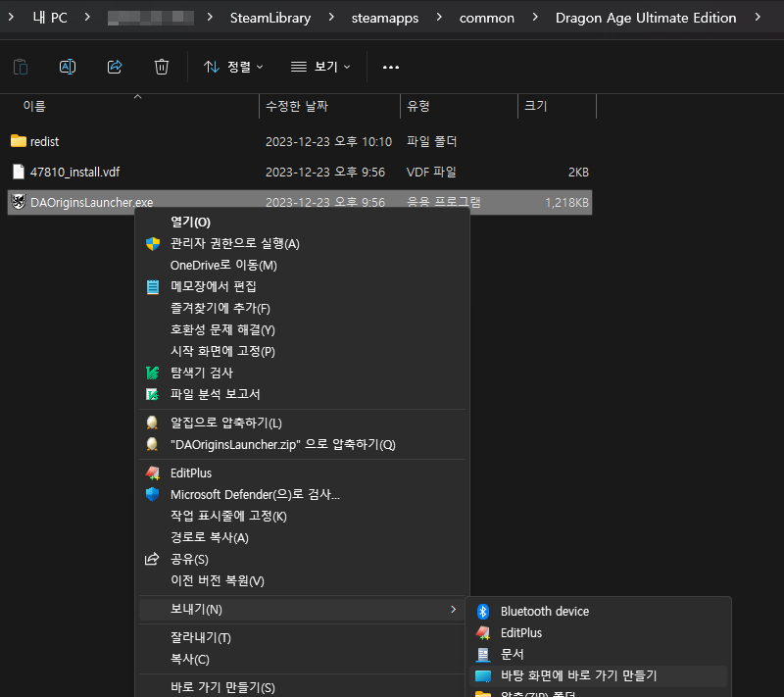The image size is (784, 697).
Task: Choose OneDrive로 이동(M) in context menu
Action: [x=303, y=265]
